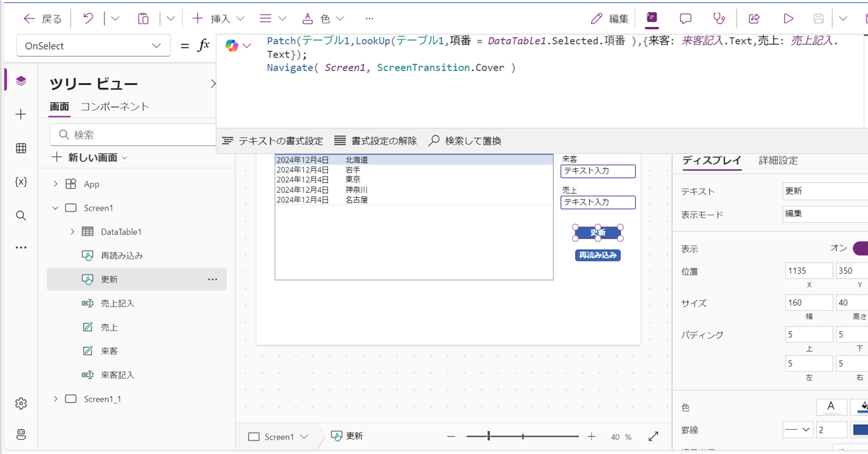Open the virtual agent icon at sidebar bottom
The width and height of the screenshot is (868, 454).
pos(21,434)
